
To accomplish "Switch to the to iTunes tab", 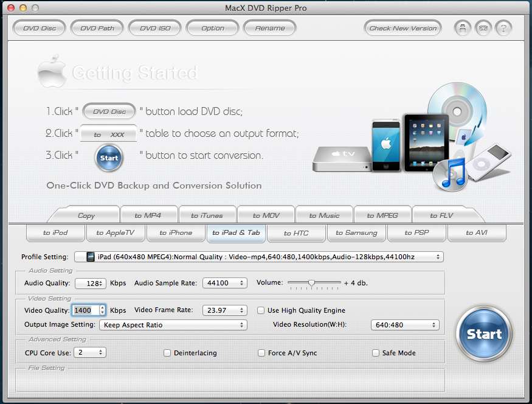I will (x=207, y=215).
